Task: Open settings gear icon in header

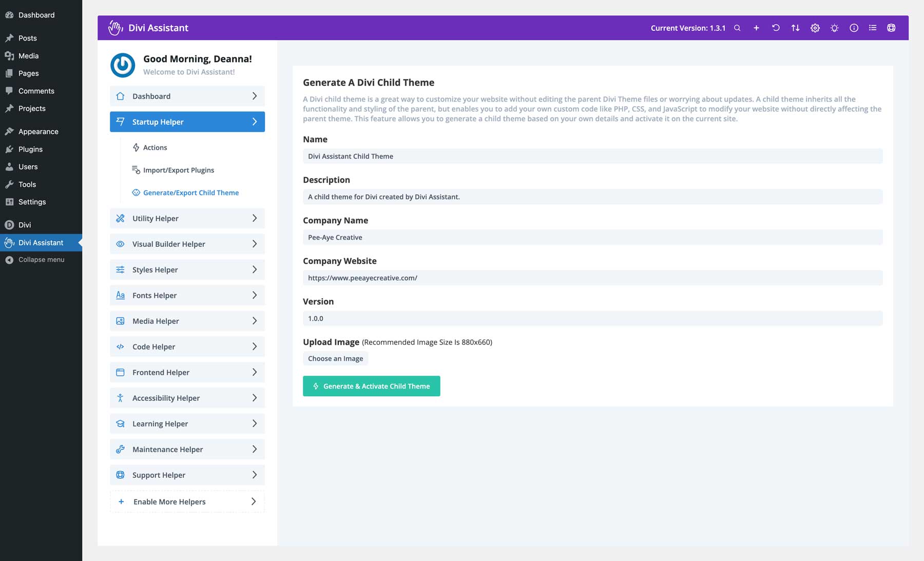Action: (815, 28)
